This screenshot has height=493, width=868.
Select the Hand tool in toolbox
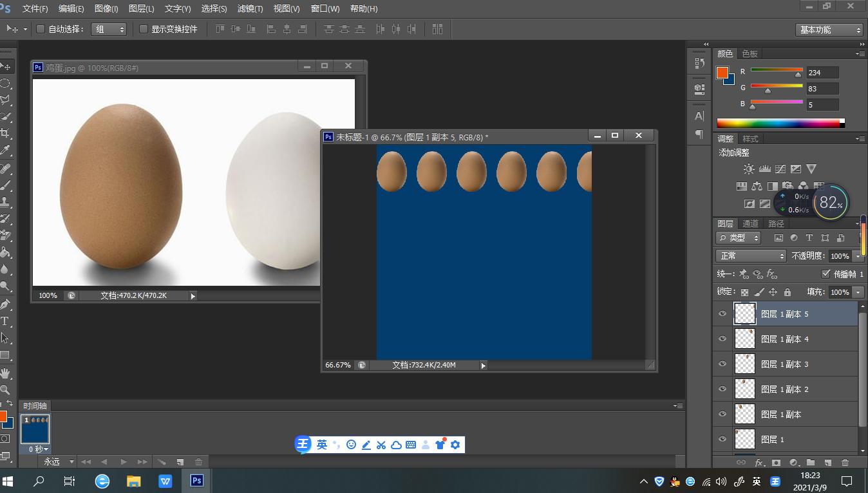tap(5, 373)
